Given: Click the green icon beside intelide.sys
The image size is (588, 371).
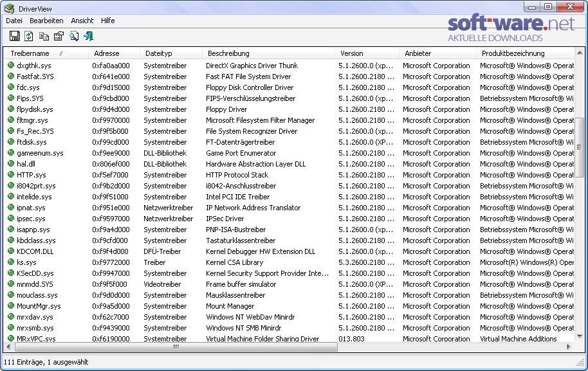Looking at the screenshot, I should click(x=11, y=196).
